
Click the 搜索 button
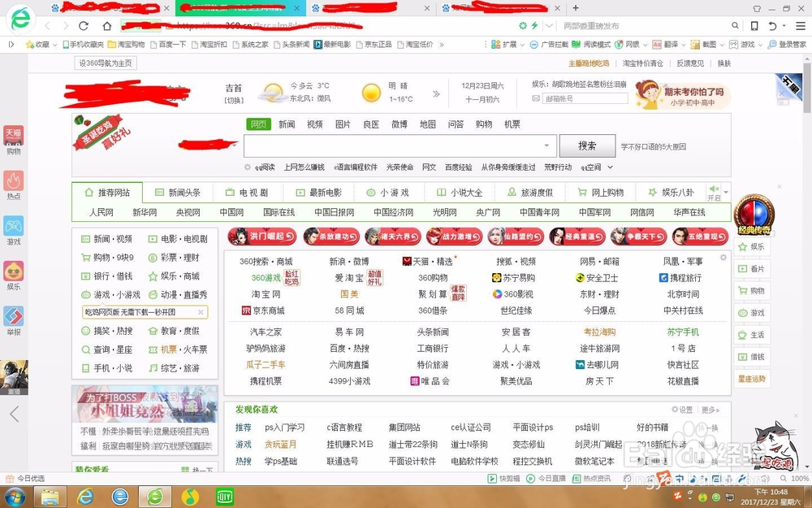tap(587, 145)
